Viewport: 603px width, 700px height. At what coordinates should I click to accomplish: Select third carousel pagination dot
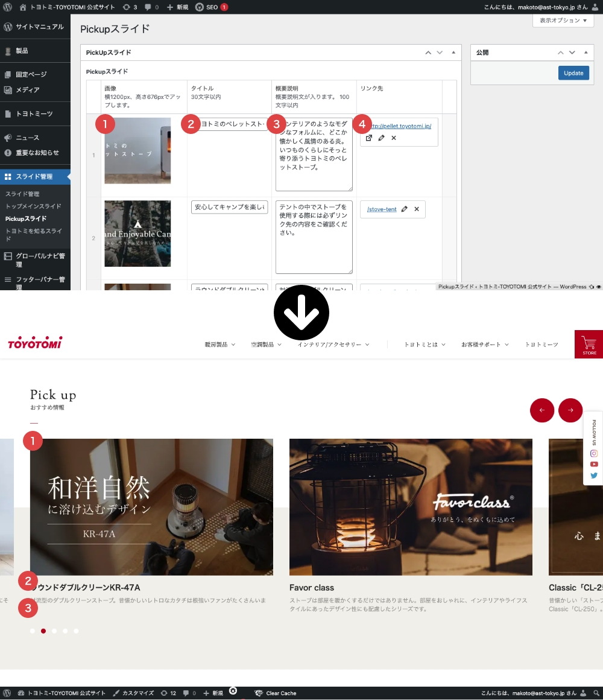coord(54,631)
